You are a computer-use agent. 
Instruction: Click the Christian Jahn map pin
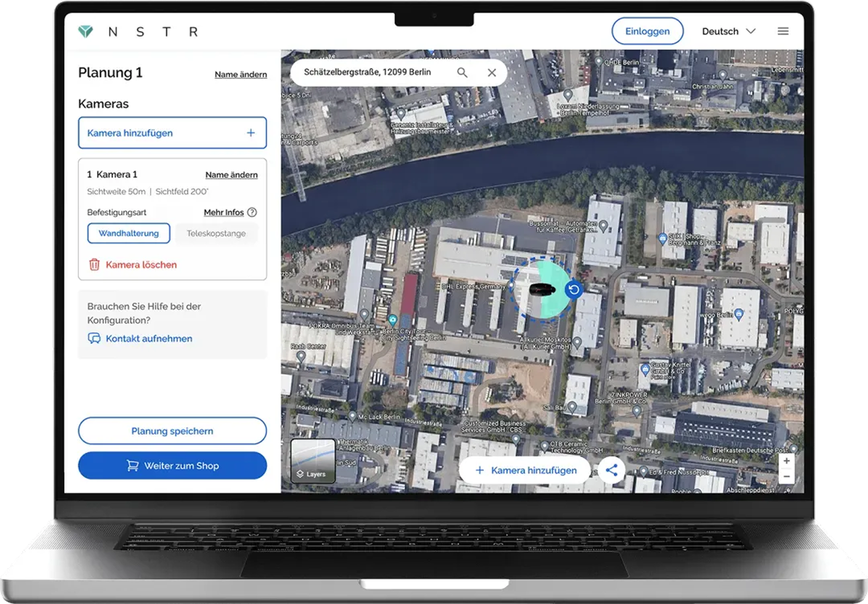point(723,75)
